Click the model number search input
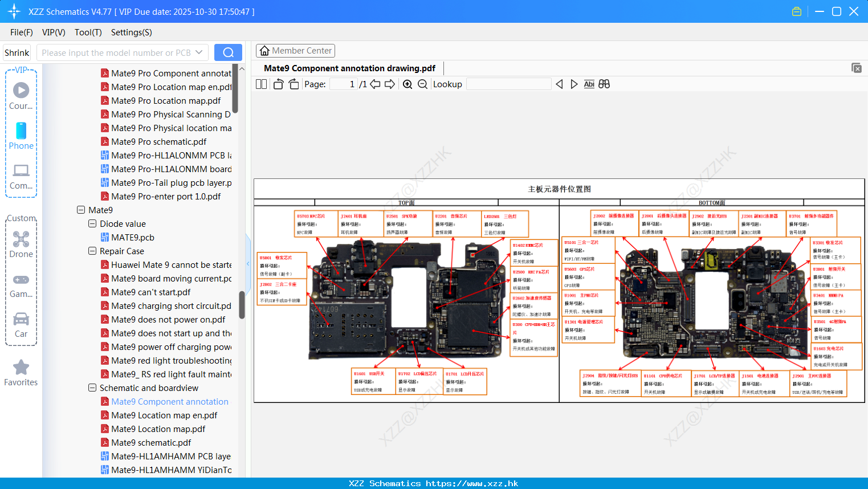The image size is (868, 489). 116,52
